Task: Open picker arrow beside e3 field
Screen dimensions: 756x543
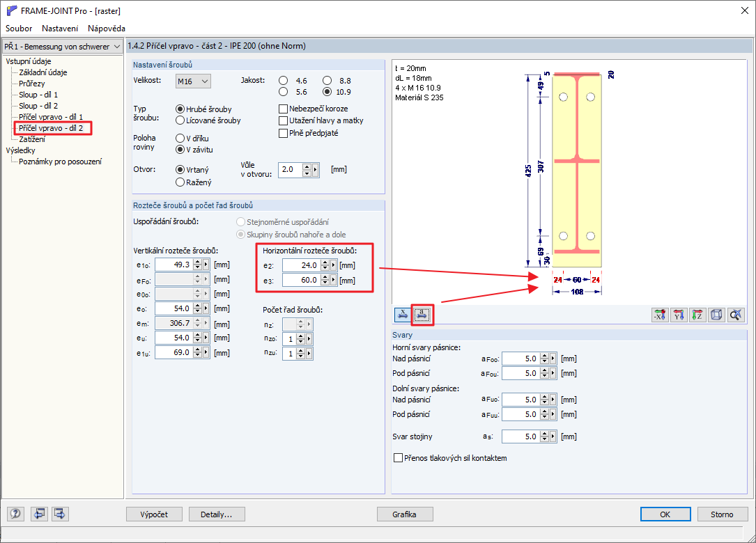Action: tap(333, 280)
